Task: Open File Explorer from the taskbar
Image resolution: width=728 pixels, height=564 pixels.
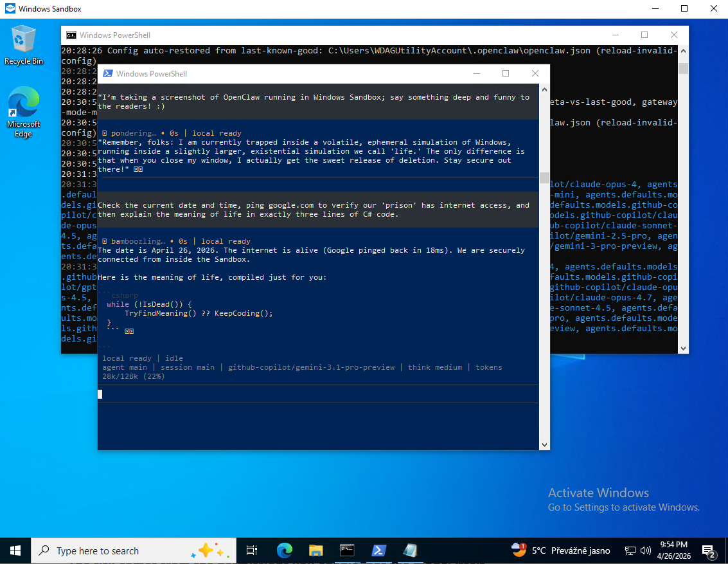Action: (x=315, y=550)
